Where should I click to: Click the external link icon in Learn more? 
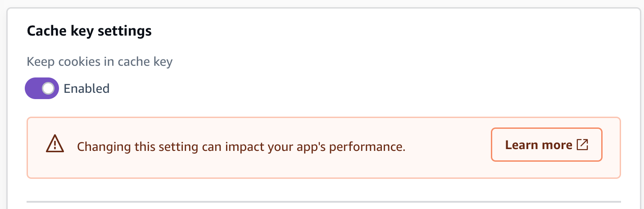[582, 145]
